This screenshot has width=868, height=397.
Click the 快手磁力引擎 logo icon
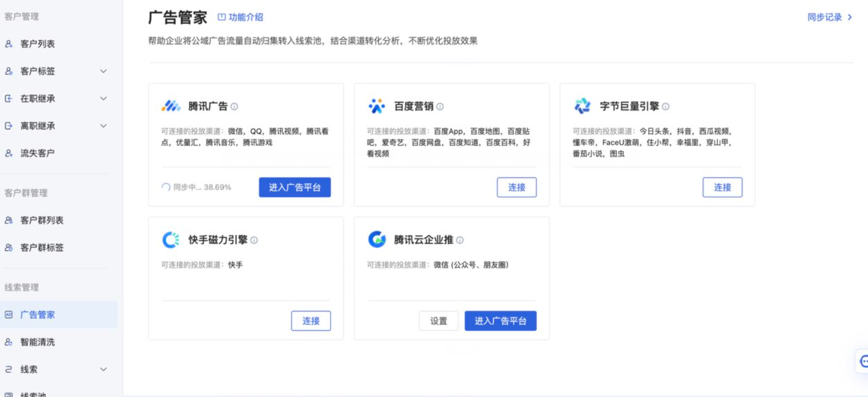(x=171, y=240)
